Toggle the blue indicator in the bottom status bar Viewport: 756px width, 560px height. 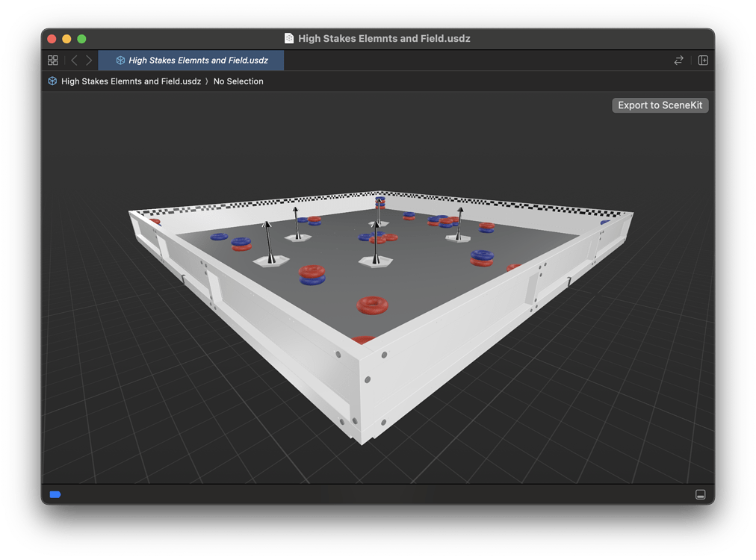click(x=55, y=494)
